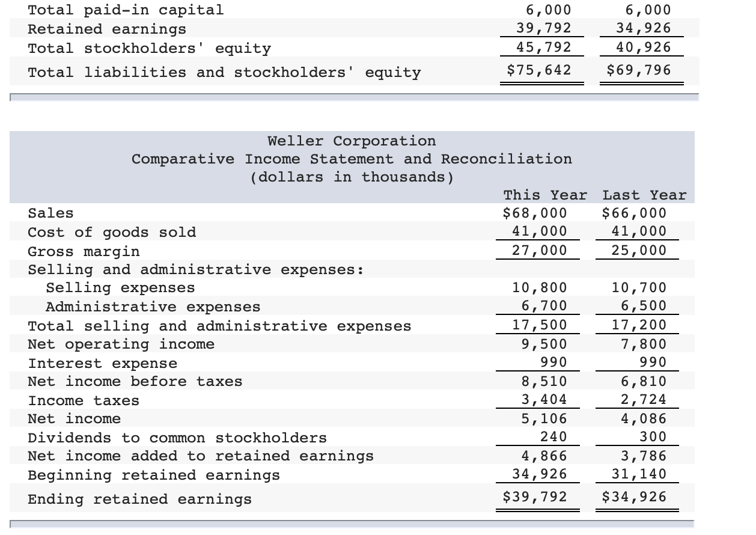Viewport: 756px width, 535px height.
Task: Click the 10,700 selling expenses value
Action: pyautogui.click(x=639, y=288)
